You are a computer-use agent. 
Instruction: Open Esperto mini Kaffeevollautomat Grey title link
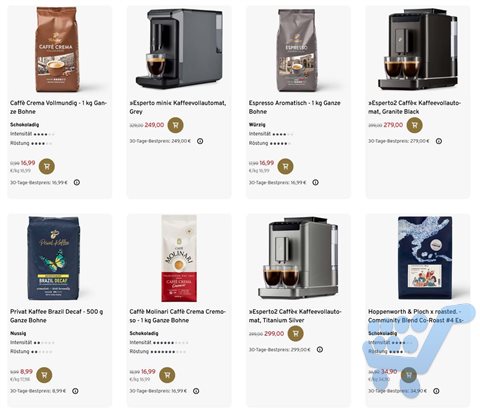[178, 107]
